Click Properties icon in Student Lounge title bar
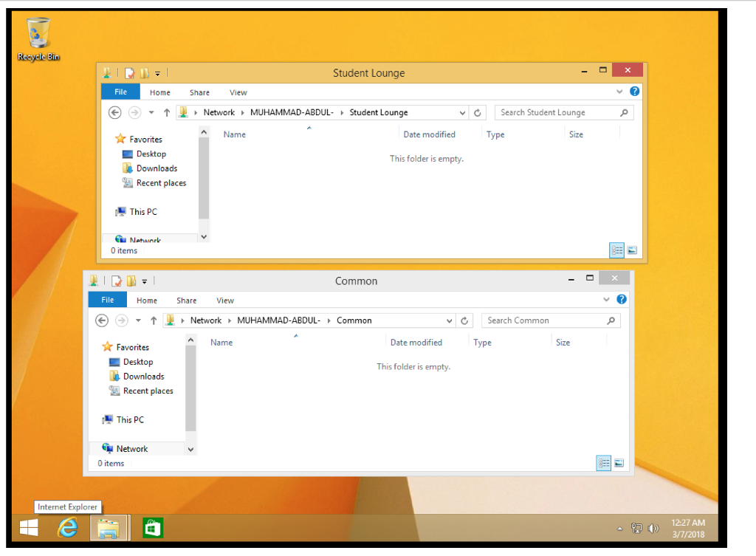The height and width of the screenshot is (556, 756). (x=129, y=73)
